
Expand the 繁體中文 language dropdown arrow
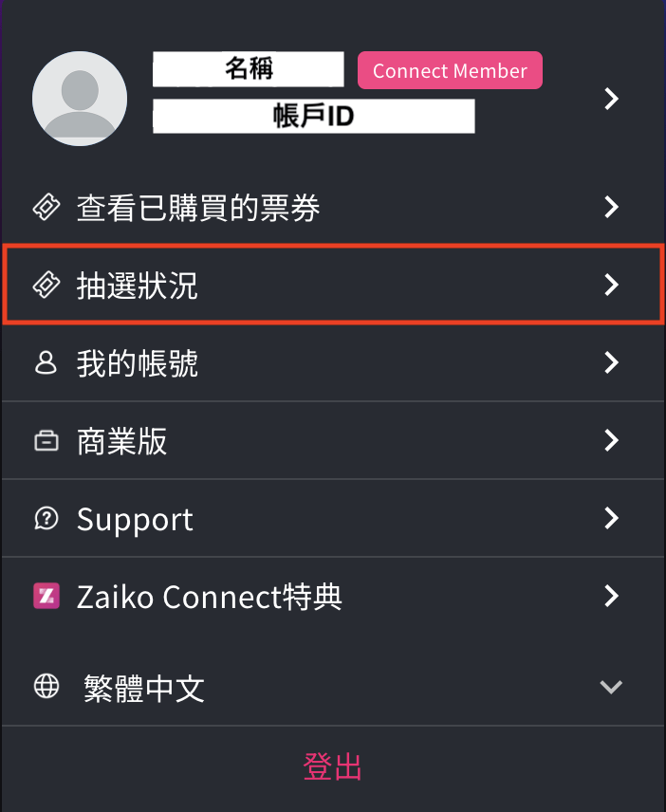point(611,687)
